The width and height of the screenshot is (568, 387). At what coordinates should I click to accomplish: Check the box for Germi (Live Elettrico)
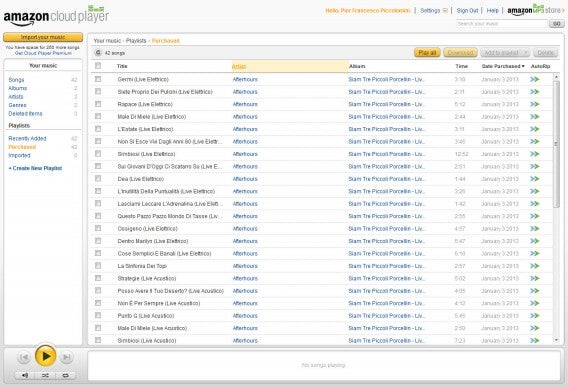(x=98, y=79)
